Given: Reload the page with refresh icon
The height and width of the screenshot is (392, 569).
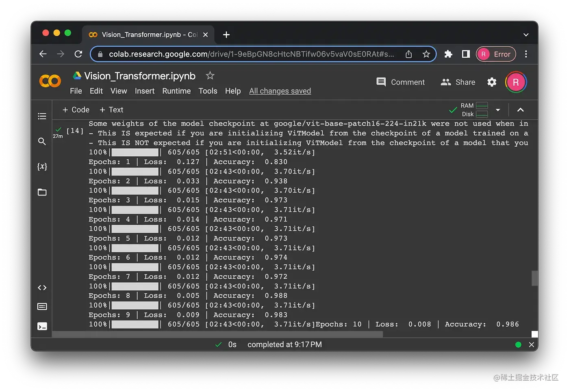Looking at the screenshot, I should point(78,54).
